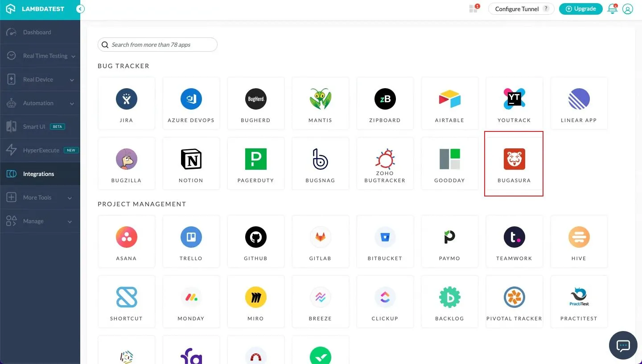The width and height of the screenshot is (642, 364).
Task: Click the ClickUp integration icon
Action: pos(385,297)
